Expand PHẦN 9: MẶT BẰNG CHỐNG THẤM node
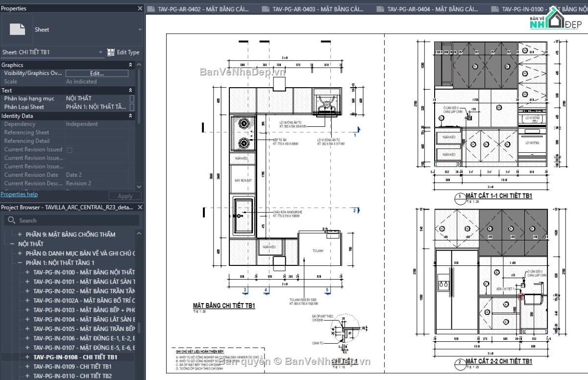This screenshot has width=588, height=380. point(20,235)
